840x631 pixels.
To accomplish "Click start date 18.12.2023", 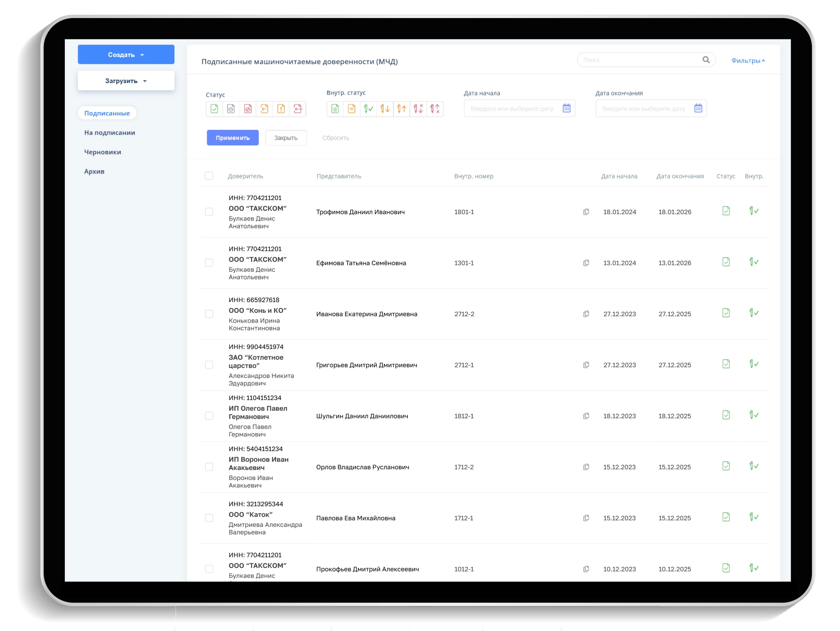I will [619, 416].
